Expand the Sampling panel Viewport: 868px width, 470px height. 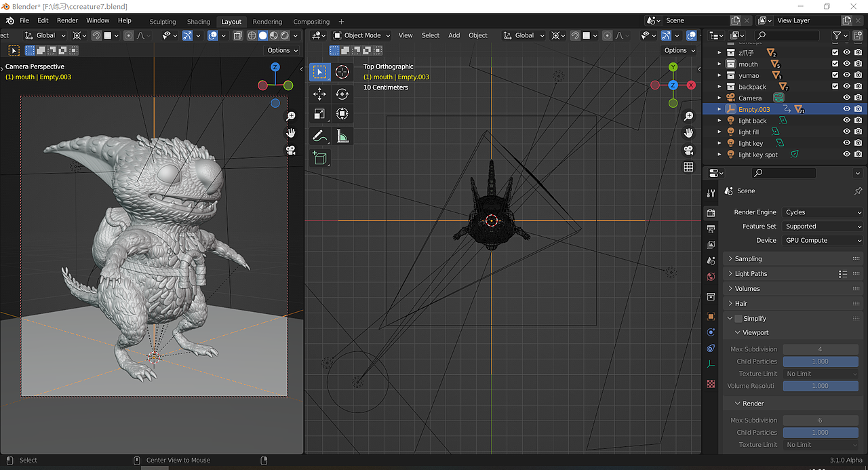pos(748,259)
